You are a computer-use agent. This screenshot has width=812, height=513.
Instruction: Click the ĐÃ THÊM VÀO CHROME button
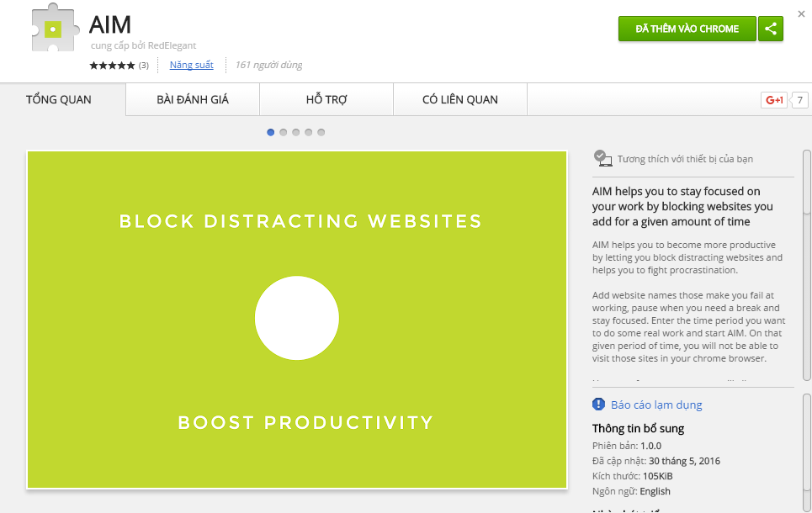point(687,29)
